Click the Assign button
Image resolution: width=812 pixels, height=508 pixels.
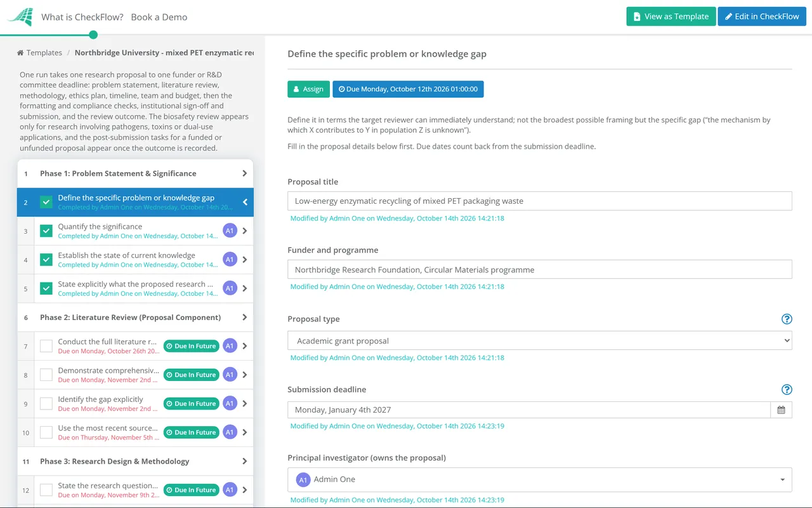click(x=308, y=89)
